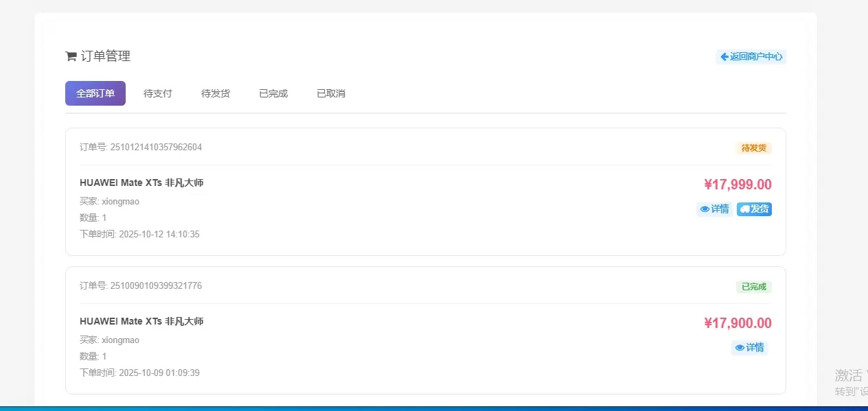The image size is (868, 411).
Task: Click the truck icon on the 发货 button
Action: [x=744, y=209]
